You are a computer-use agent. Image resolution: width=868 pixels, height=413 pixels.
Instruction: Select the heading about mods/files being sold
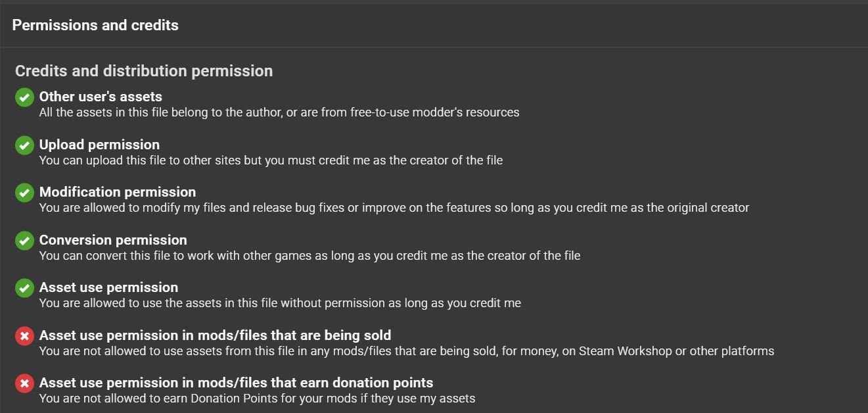coord(215,335)
